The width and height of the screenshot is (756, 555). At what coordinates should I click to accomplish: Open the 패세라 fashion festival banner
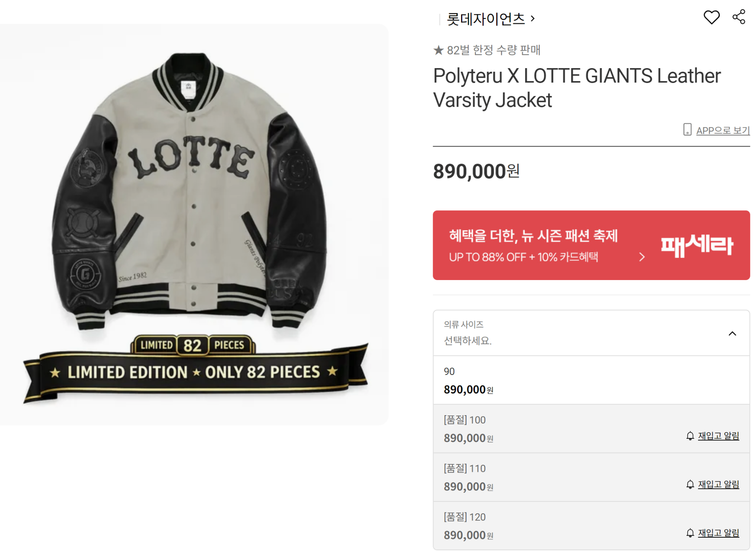tap(591, 245)
